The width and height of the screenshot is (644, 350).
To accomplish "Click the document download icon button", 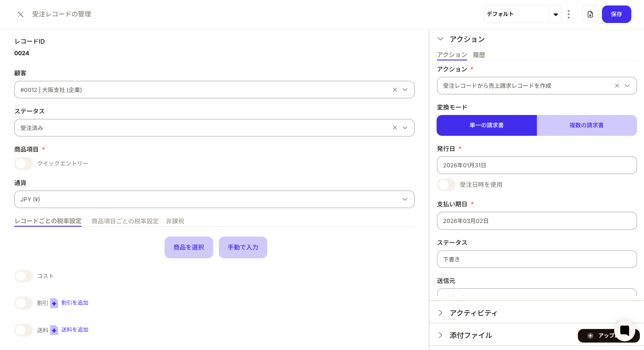I will point(590,14).
